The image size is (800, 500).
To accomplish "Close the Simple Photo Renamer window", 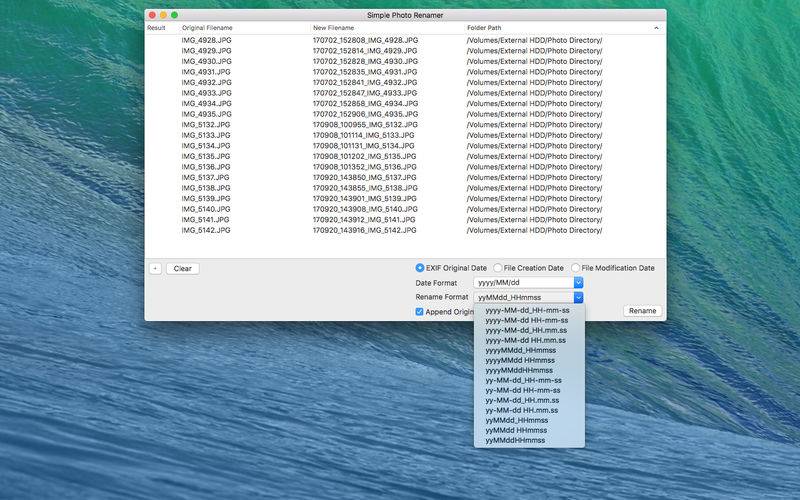I will pyautogui.click(x=152, y=15).
